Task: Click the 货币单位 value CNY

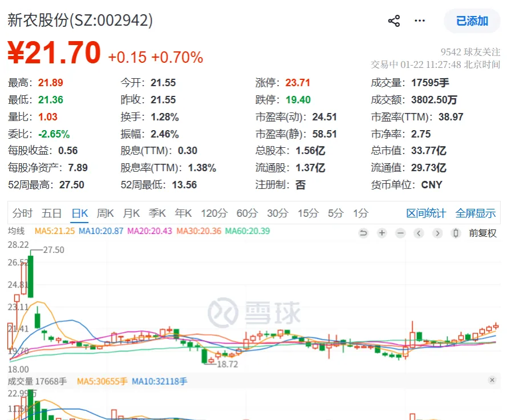Action: (431, 185)
